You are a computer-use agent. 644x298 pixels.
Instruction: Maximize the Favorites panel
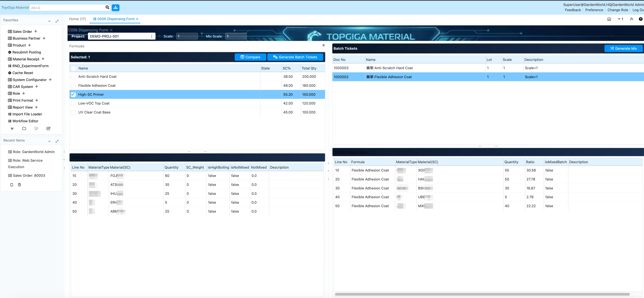point(57,21)
